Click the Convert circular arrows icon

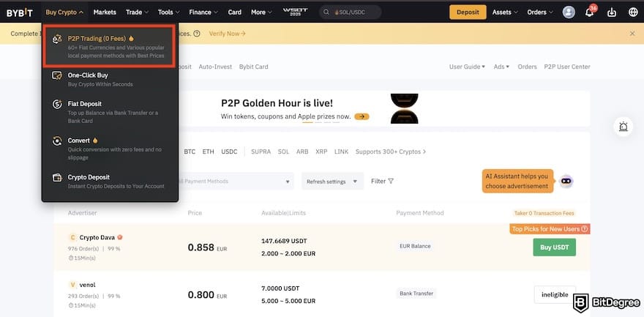[x=57, y=141]
